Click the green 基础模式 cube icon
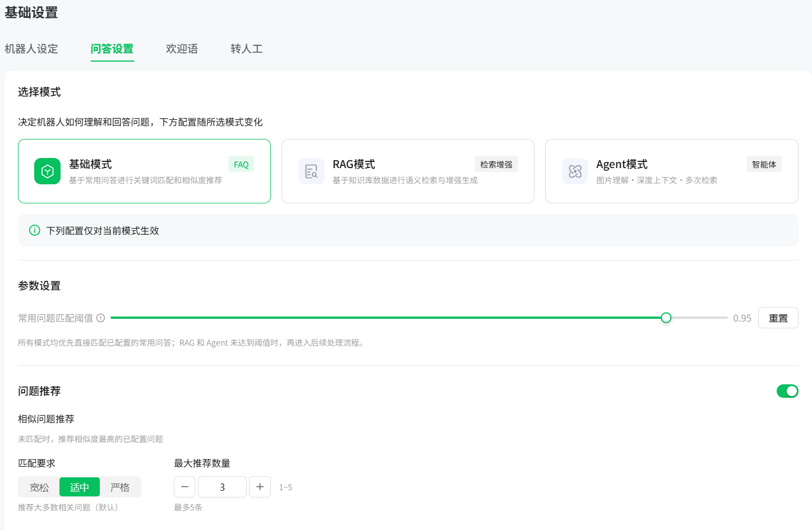The height and width of the screenshot is (530, 812). pyautogui.click(x=47, y=171)
